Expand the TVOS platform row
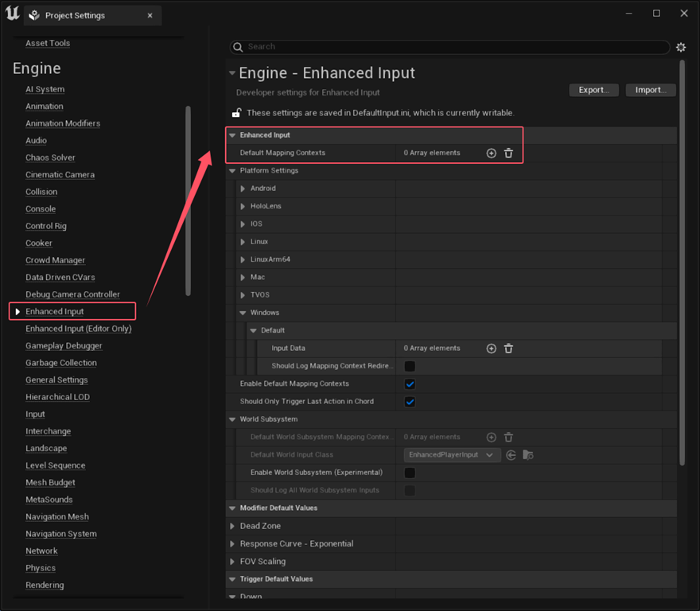 click(x=243, y=295)
